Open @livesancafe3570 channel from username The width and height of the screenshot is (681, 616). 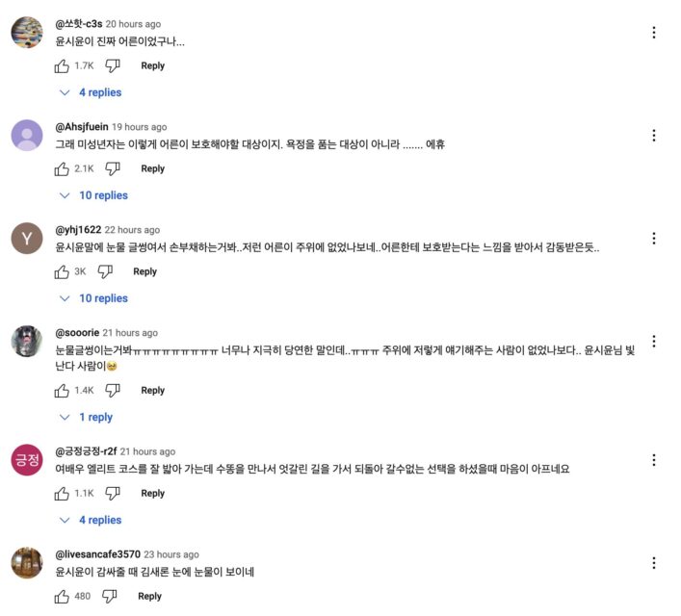(x=97, y=554)
